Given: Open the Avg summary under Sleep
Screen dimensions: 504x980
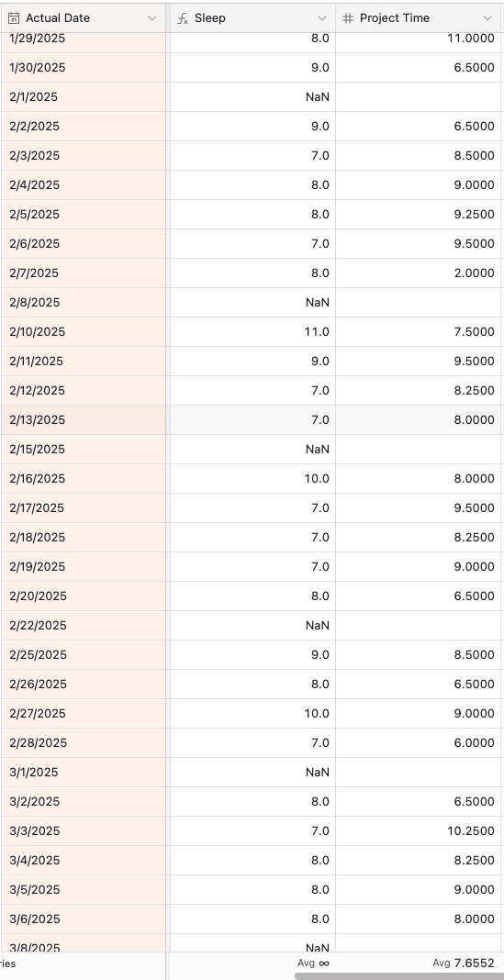Looking at the screenshot, I should [313, 963].
